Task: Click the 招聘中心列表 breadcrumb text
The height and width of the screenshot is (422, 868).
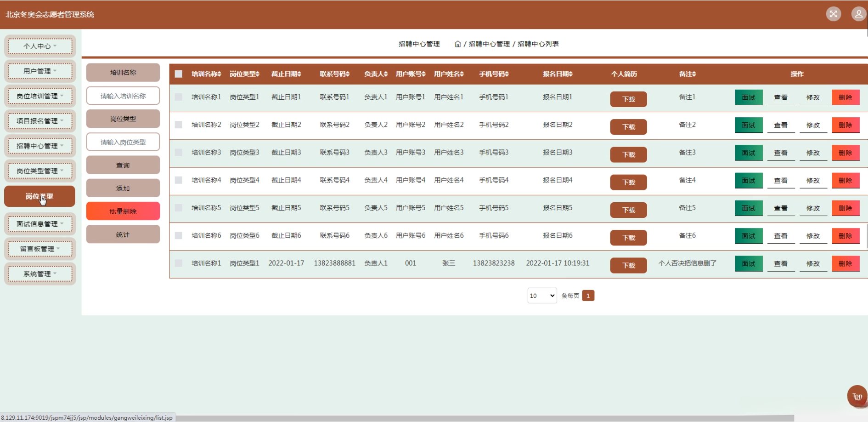Action: [538, 44]
